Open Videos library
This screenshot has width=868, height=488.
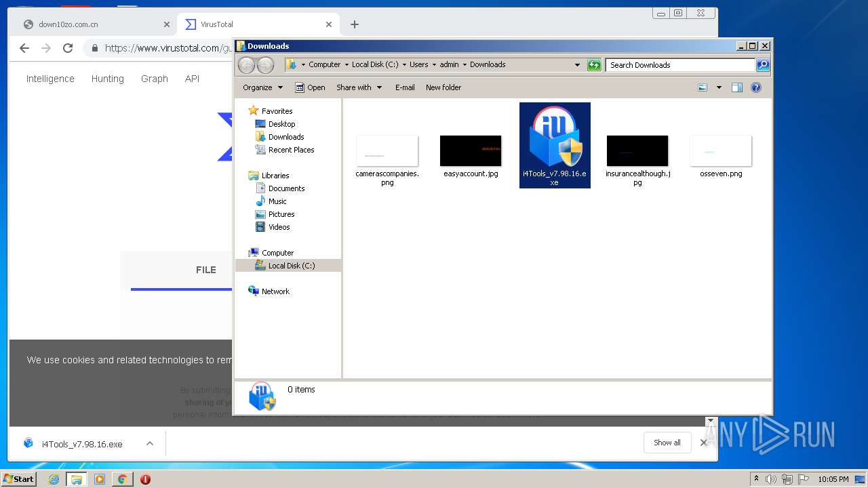tap(279, 227)
